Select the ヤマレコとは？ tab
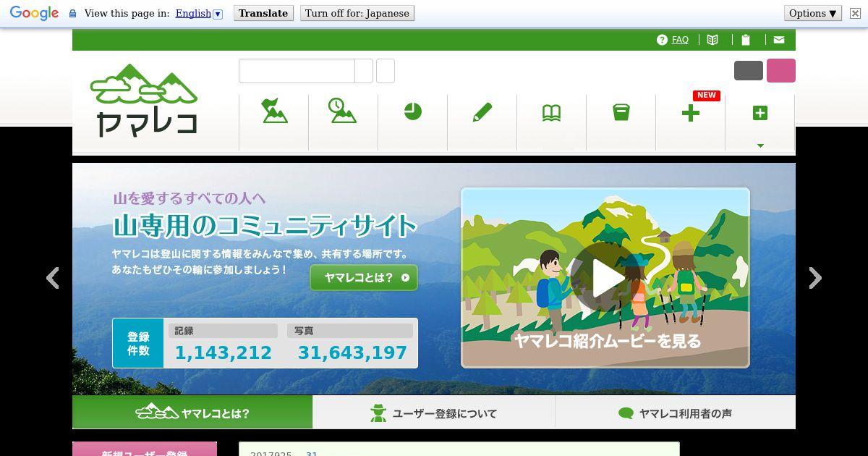 click(192, 413)
